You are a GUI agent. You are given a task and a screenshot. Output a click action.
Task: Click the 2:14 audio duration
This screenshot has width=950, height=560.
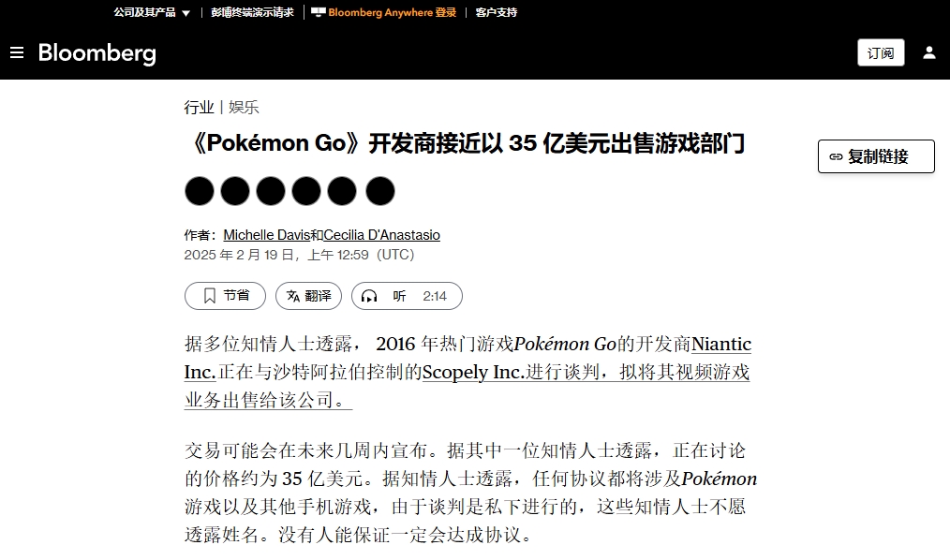click(x=435, y=296)
